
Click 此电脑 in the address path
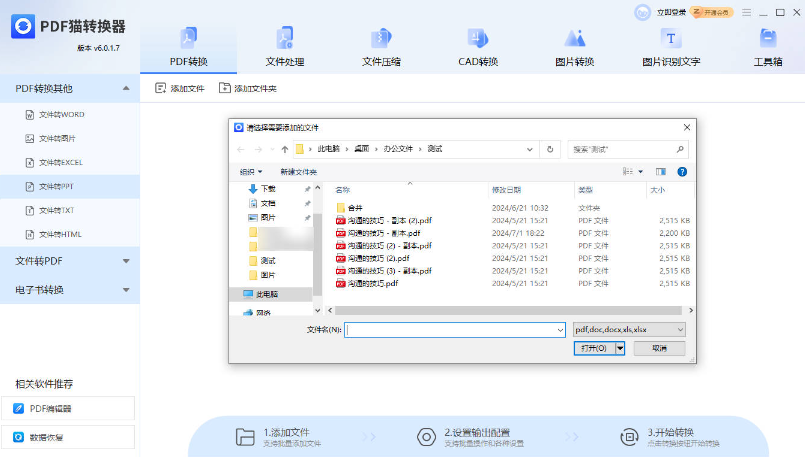point(329,149)
